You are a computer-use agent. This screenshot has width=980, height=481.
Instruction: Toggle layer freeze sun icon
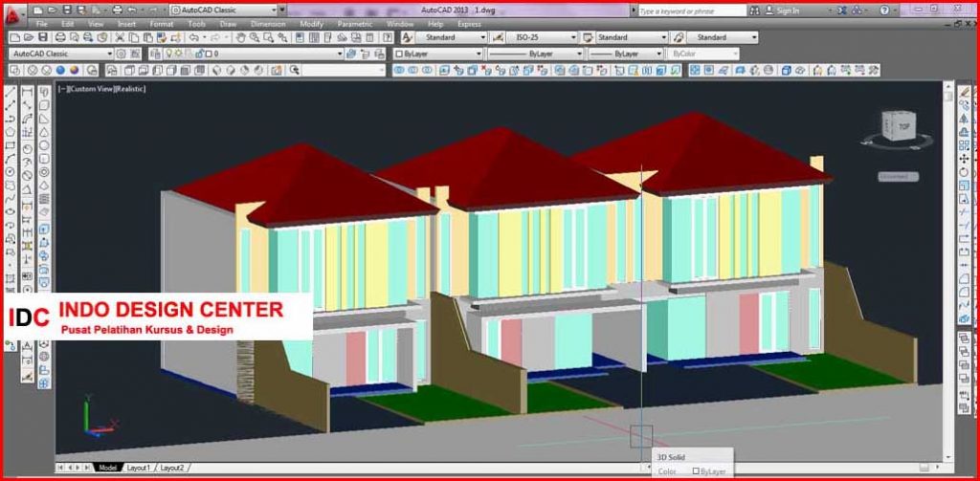point(177,54)
